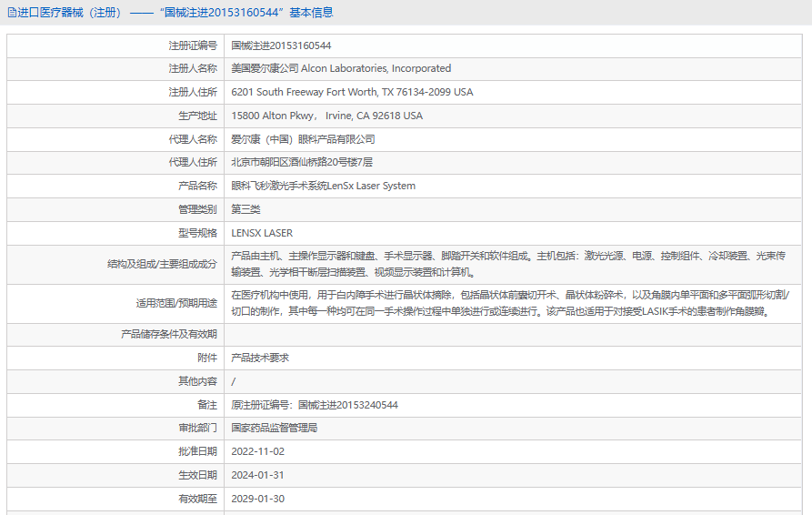Click the 管理类别 label
This screenshot has height=515, width=812.
coord(198,209)
